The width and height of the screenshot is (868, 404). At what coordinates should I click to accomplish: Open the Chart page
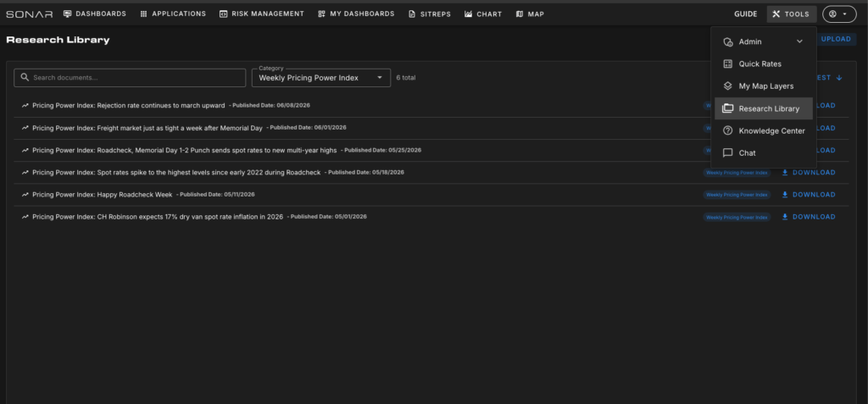[482, 14]
